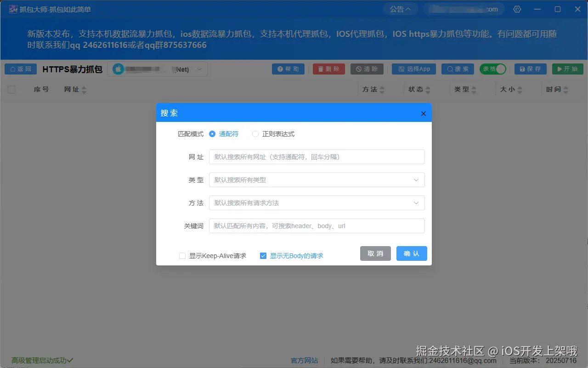Open the 官方网站 link at the bottom

click(304, 360)
